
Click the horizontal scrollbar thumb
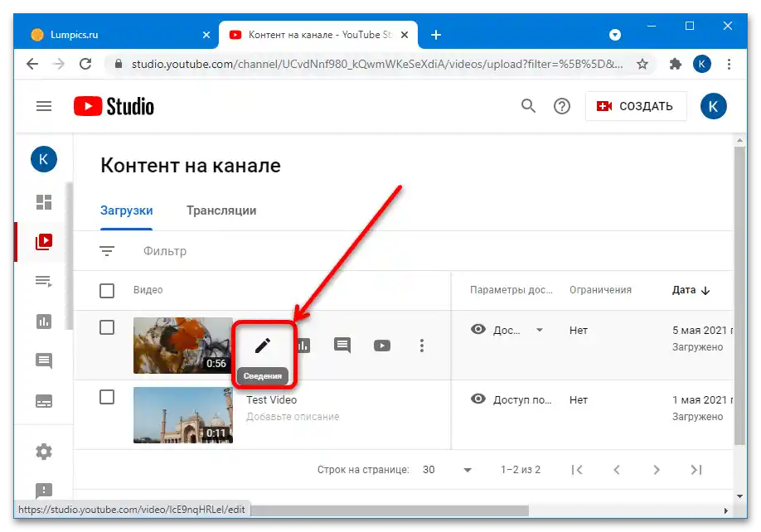coord(390,510)
